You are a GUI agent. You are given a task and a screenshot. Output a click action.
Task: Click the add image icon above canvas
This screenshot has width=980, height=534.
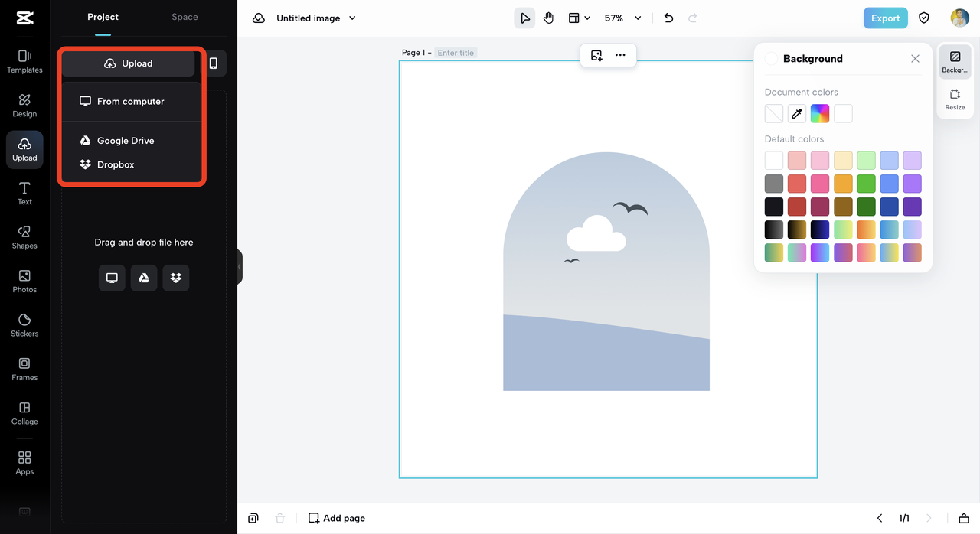coord(596,55)
